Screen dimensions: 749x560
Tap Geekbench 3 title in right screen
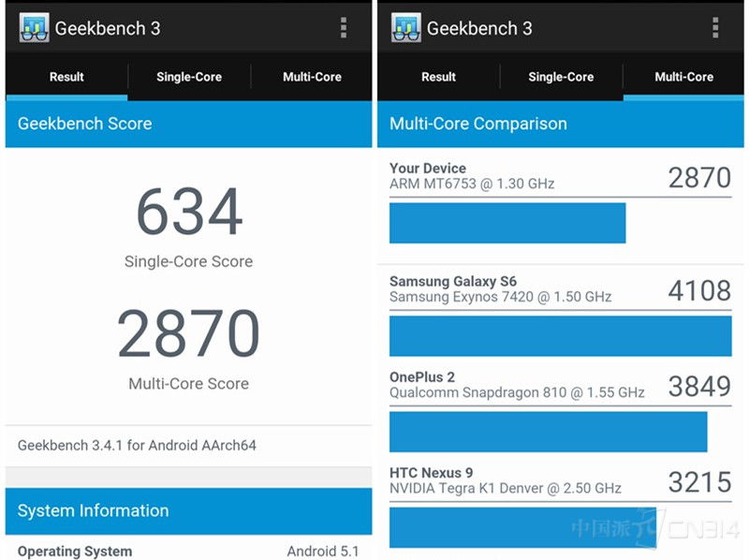point(479,28)
